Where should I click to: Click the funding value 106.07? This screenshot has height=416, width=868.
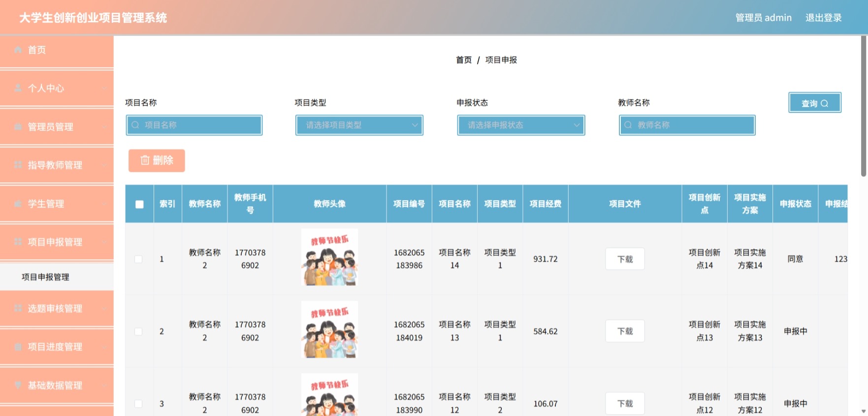(546, 404)
